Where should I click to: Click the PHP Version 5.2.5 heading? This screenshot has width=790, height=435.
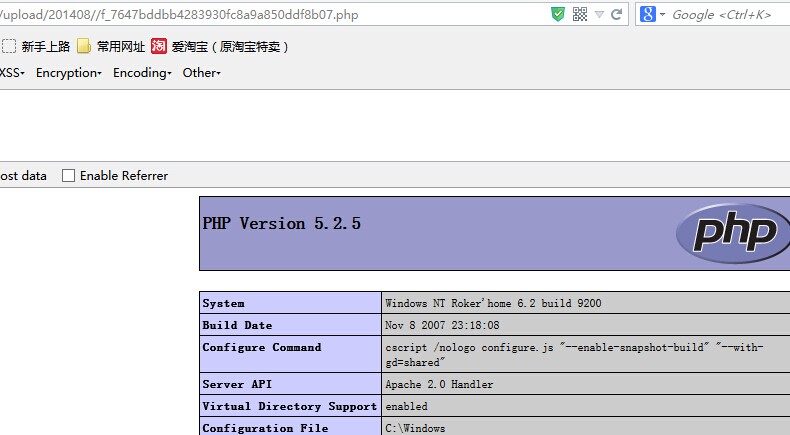282,223
